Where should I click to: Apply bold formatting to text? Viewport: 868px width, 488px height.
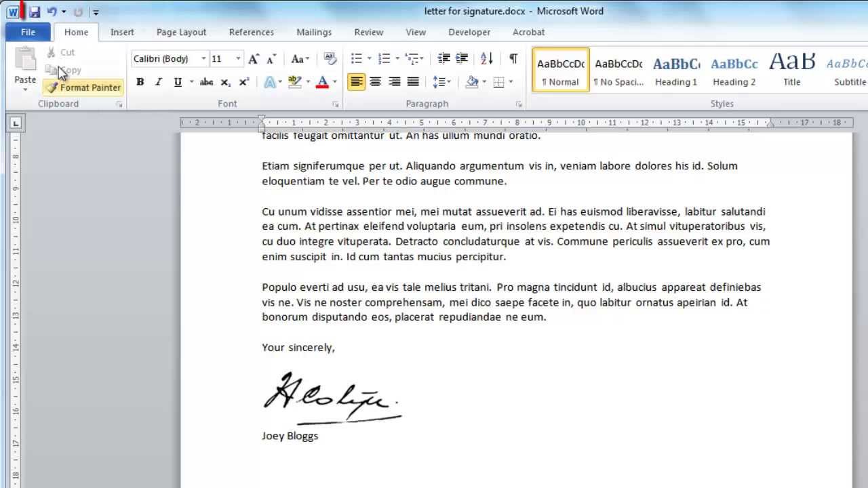tap(140, 82)
